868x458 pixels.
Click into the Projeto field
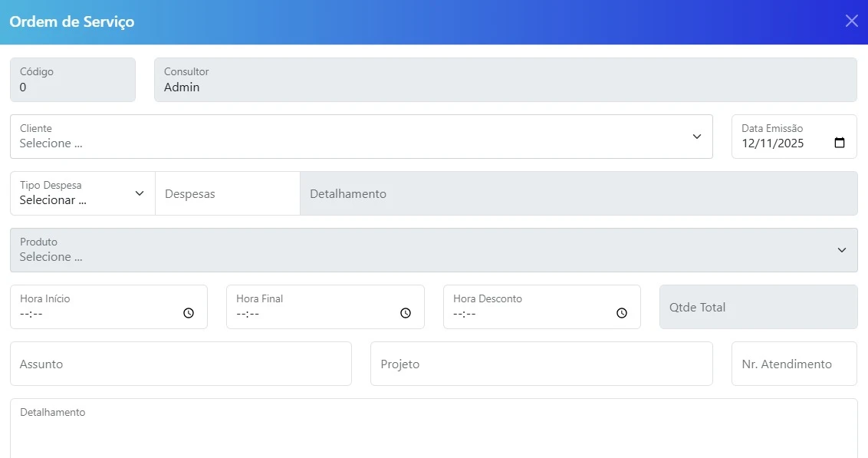point(541,364)
